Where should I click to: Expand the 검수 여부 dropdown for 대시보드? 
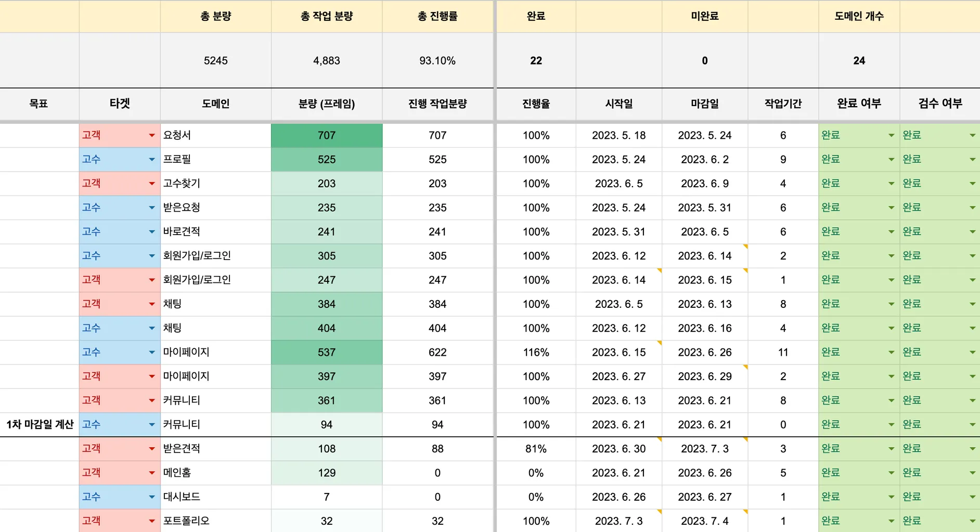972,497
